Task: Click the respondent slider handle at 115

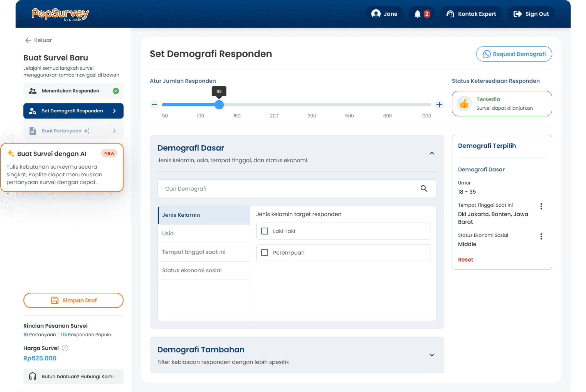Action: coord(219,105)
